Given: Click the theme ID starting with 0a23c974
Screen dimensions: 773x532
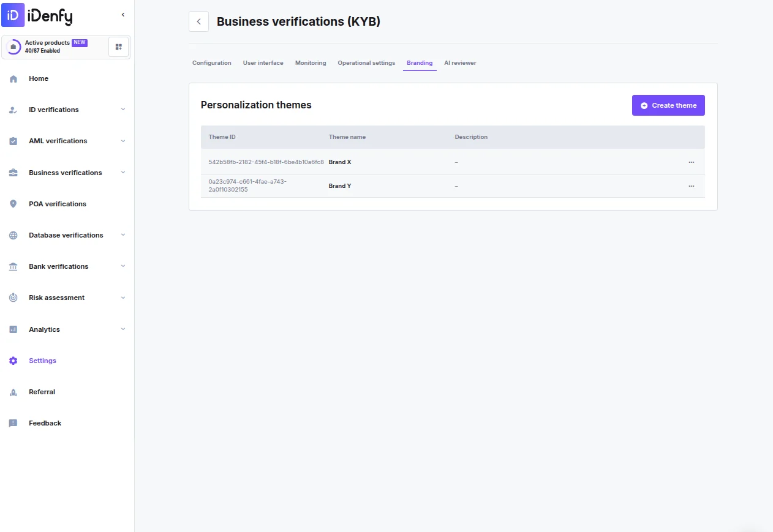Looking at the screenshot, I should coord(247,186).
